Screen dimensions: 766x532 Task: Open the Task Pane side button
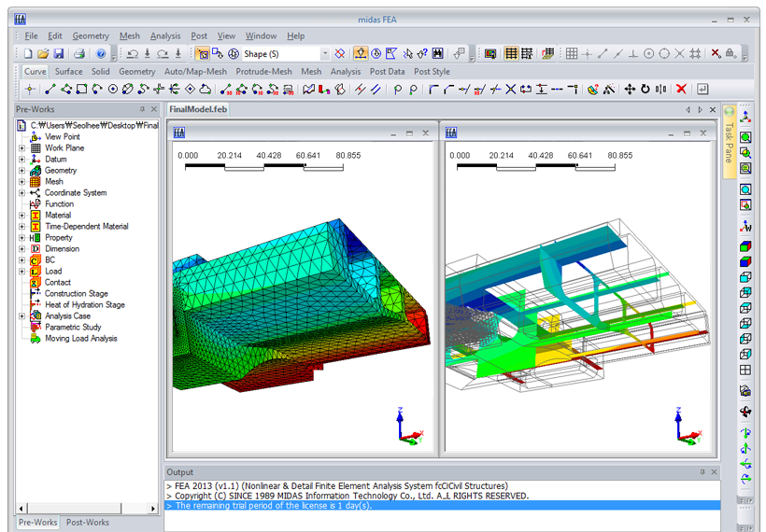729,142
